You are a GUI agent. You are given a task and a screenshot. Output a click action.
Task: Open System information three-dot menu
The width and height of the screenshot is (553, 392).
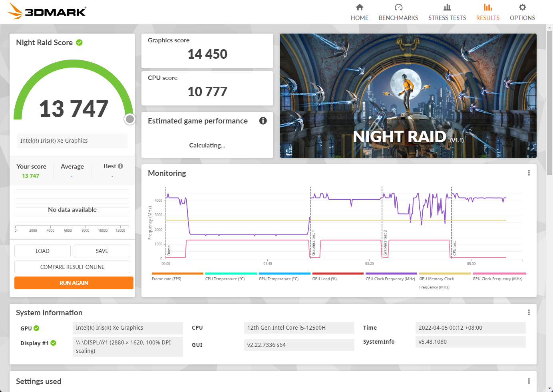point(529,312)
